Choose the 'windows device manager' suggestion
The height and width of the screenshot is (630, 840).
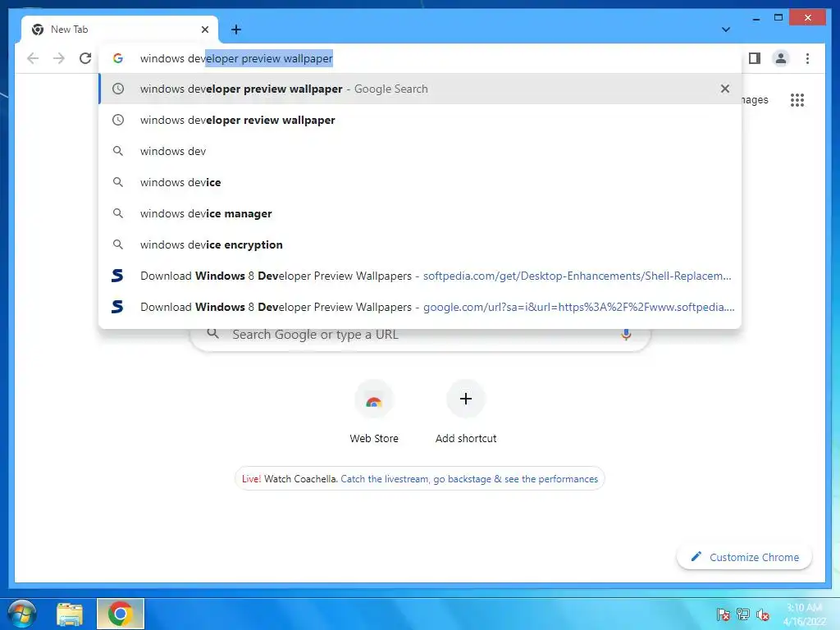[x=420, y=213]
